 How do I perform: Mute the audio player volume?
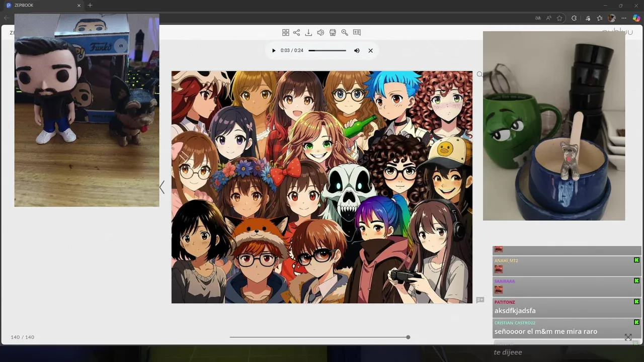(x=357, y=50)
